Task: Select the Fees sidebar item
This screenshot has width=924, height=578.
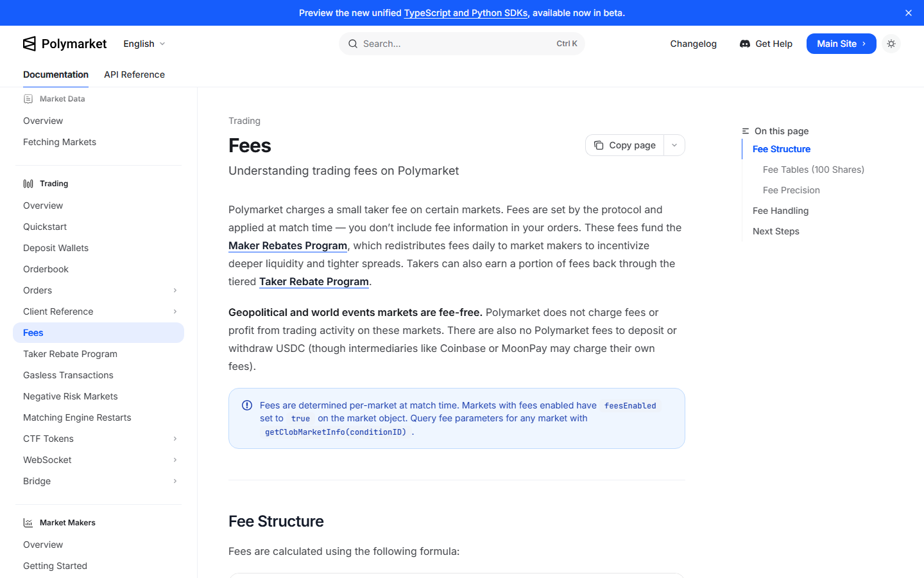Action: coord(98,333)
